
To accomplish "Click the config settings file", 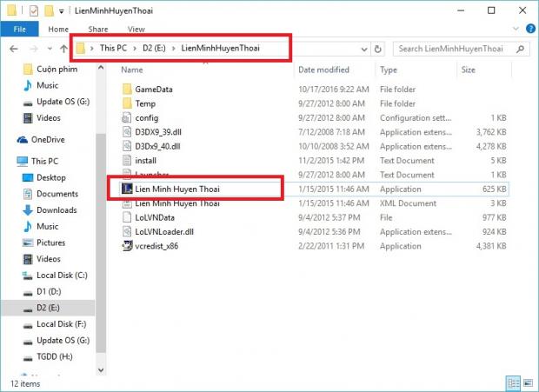I will [145, 117].
